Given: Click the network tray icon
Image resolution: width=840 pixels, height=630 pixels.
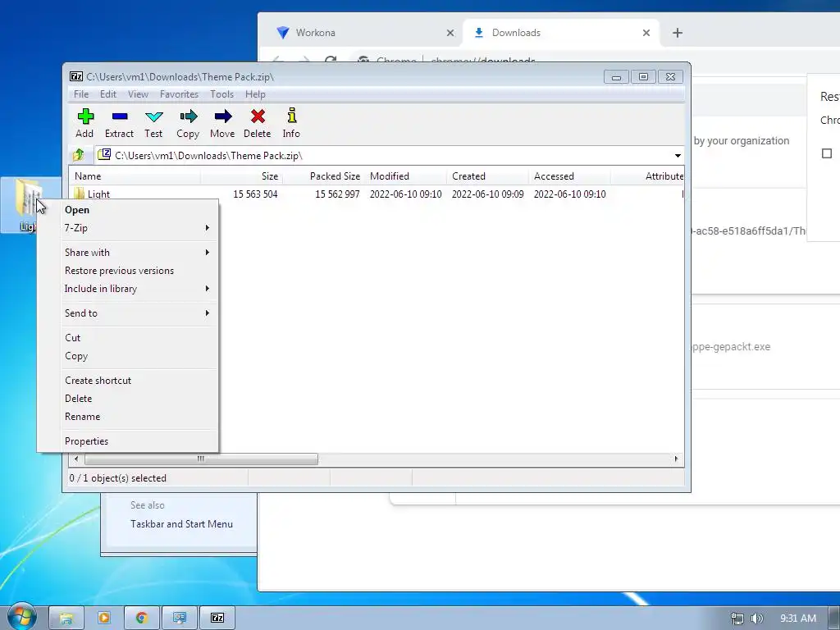Looking at the screenshot, I should pos(737,619).
